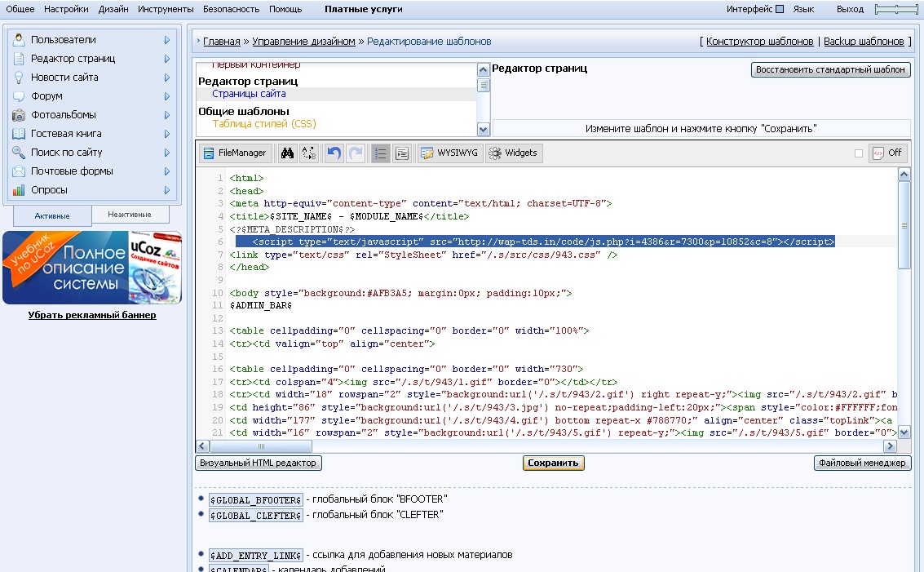This screenshot has width=924, height=572.
Task: Toggle the syntax highlighting Off button
Action: point(886,153)
